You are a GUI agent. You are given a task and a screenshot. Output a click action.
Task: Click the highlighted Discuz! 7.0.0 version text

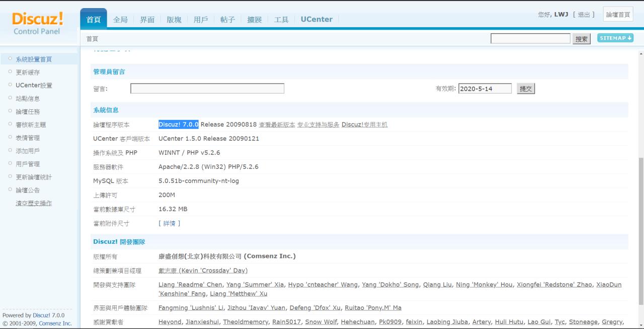tap(179, 124)
